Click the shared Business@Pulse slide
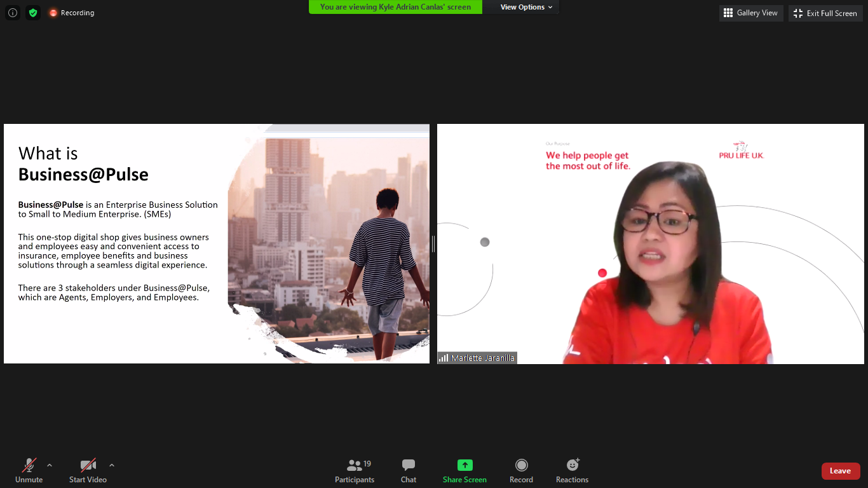Image resolution: width=868 pixels, height=488 pixels. [216, 243]
